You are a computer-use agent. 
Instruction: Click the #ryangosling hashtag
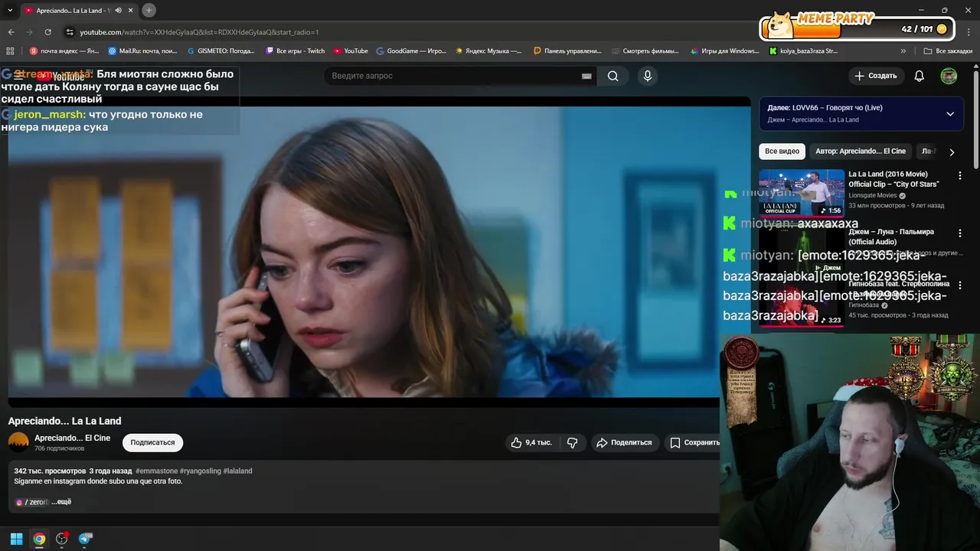pos(200,471)
